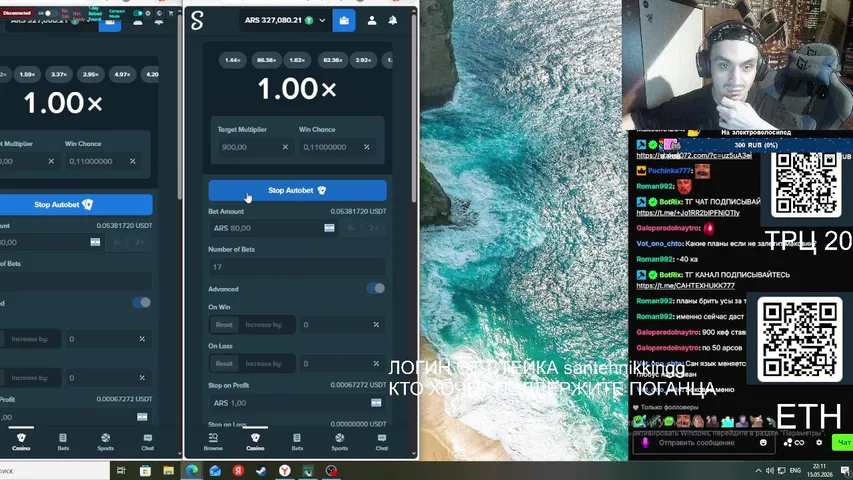Open the wallet in the right window
This screenshot has width=853, height=480.
click(x=344, y=20)
